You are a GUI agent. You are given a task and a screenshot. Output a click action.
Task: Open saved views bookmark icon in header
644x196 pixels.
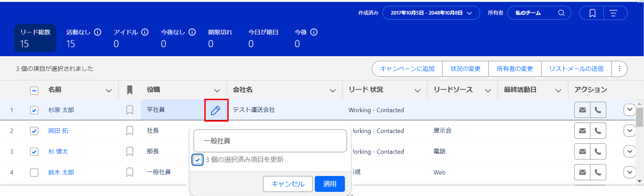pyautogui.click(x=592, y=13)
